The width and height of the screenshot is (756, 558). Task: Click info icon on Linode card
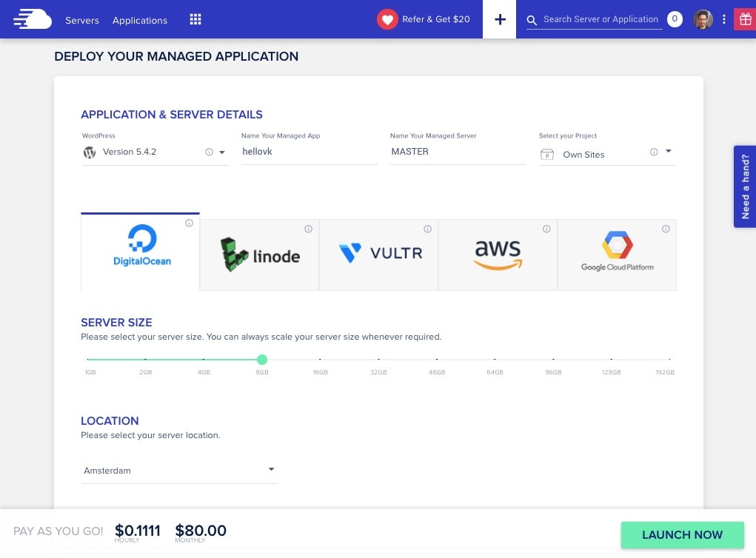click(x=309, y=229)
